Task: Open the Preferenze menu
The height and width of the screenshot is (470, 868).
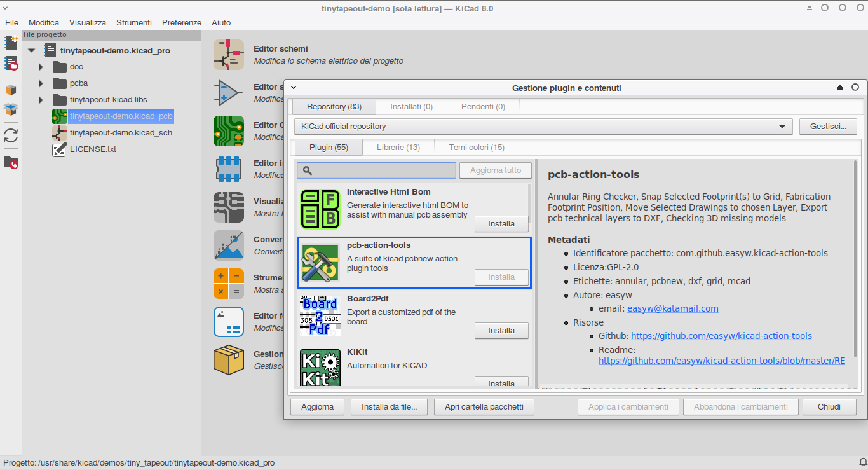Action: click(182, 22)
